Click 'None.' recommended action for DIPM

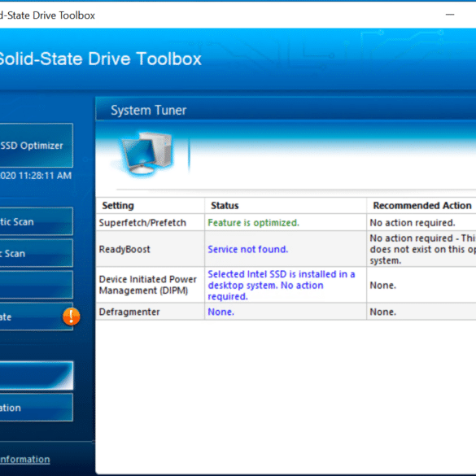click(x=382, y=286)
